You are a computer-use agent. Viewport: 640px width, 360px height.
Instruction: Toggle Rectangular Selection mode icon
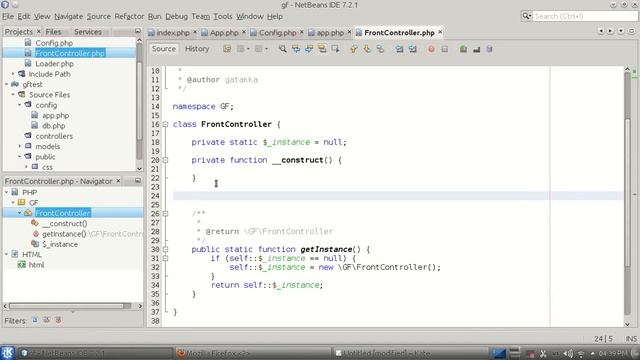[336, 49]
